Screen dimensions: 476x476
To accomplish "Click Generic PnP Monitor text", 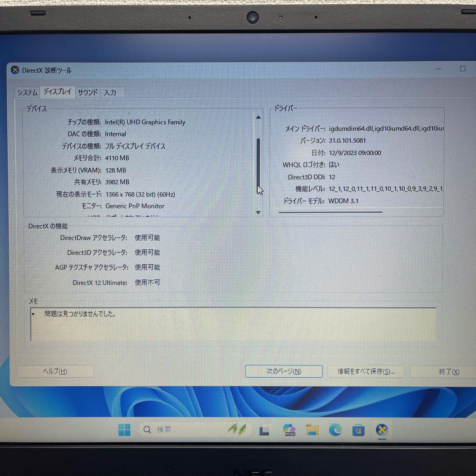I will [135, 206].
